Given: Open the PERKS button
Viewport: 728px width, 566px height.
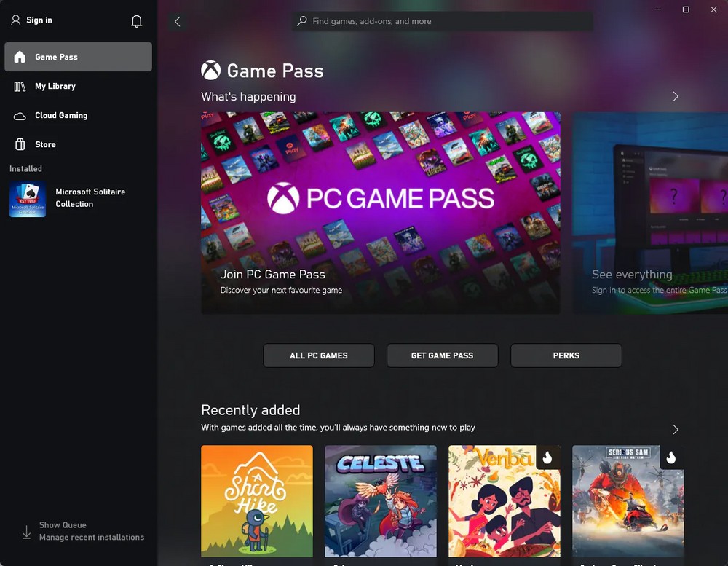Looking at the screenshot, I should click(x=566, y=355).
